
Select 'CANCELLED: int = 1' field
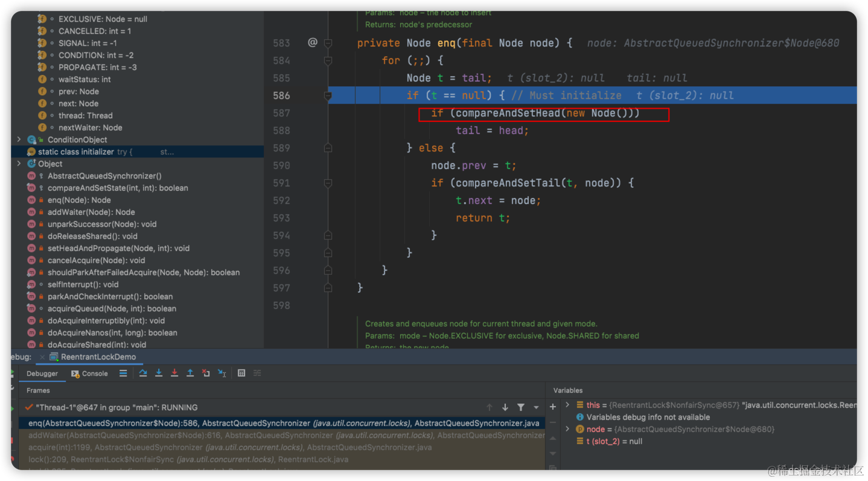(95, 31)
